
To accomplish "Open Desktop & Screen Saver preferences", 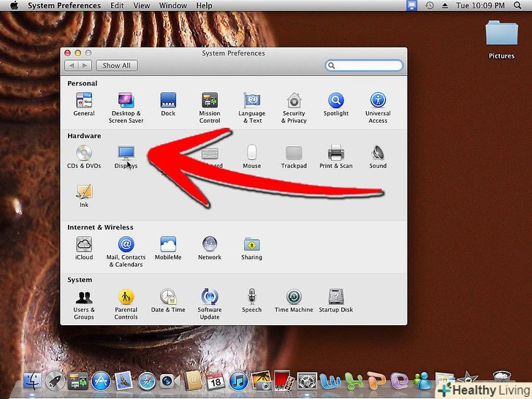I will click(126, 108).
